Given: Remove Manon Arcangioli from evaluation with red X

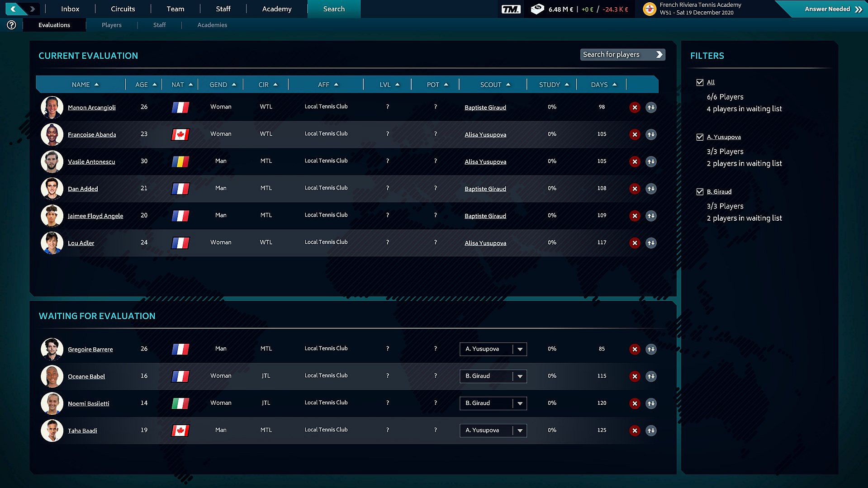Looking at the screenshot, I should pyautogui.click(x=635, y=107).
